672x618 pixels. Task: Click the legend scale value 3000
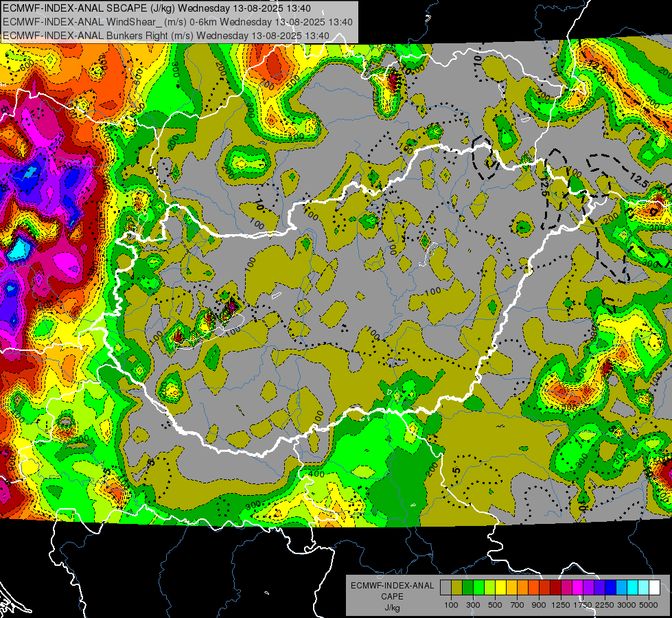[626, 605]
